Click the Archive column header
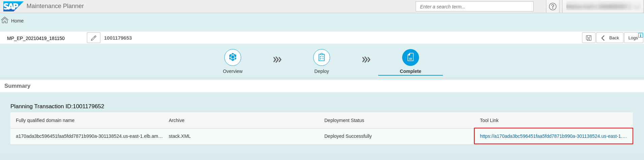 click(176, 120)
